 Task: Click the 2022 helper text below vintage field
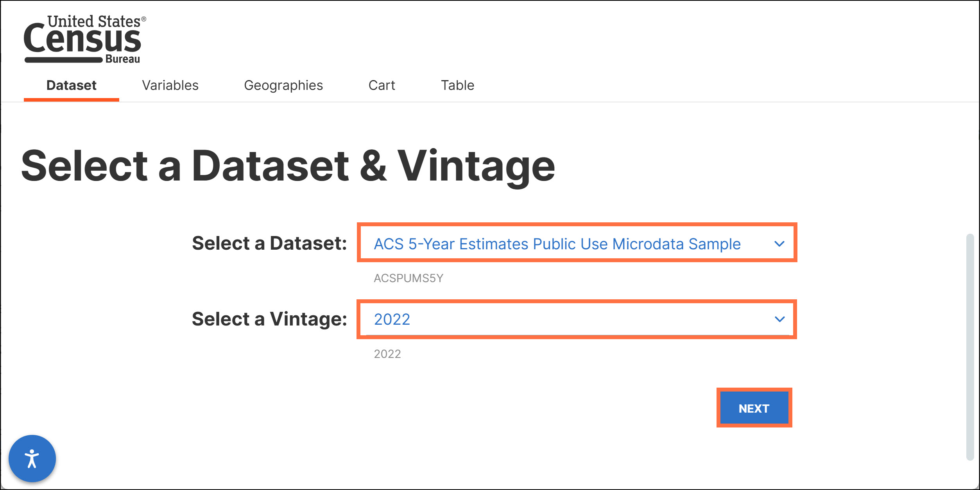387,354
